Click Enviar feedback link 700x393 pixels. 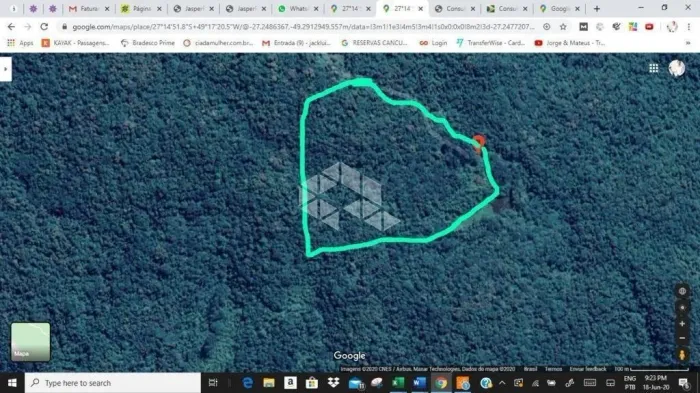pos(588,369)
